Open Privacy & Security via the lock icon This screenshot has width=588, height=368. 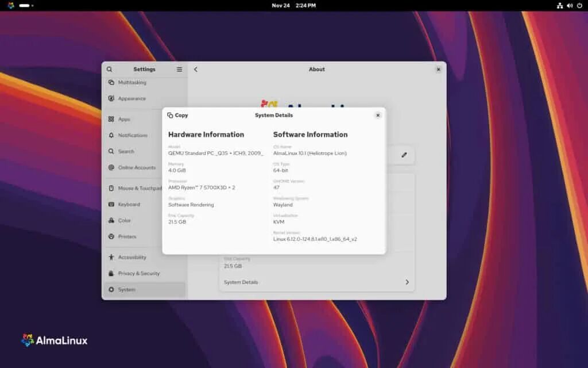click(111, 273)
